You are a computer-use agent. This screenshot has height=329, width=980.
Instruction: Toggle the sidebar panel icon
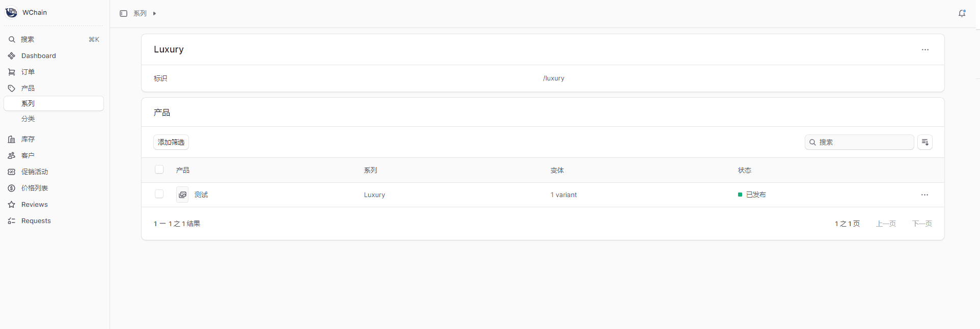click(x=123, y=14)
